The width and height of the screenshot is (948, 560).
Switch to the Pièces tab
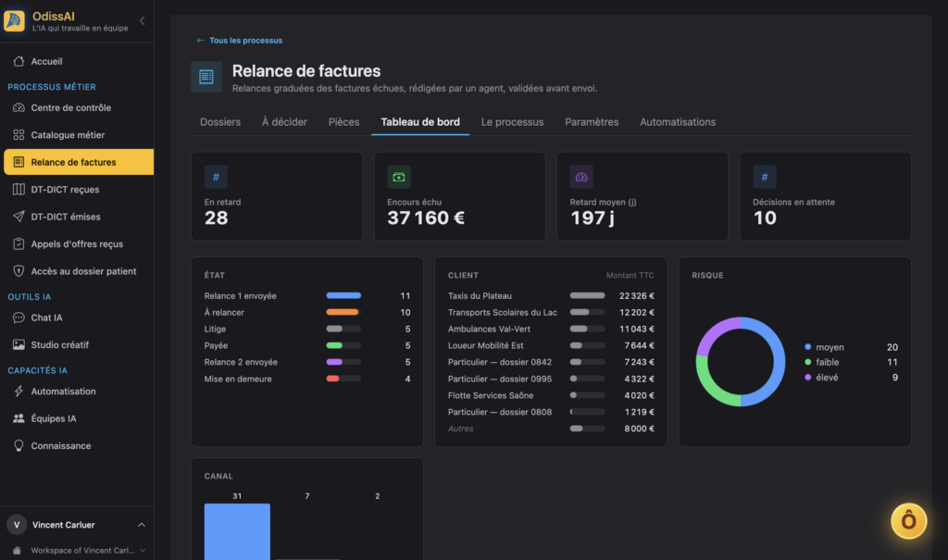[344, 122]
